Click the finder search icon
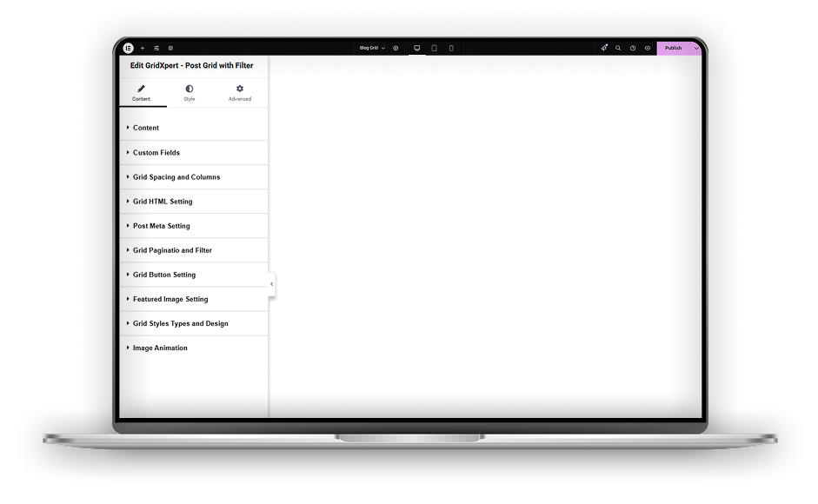The image size is (818, 504). coord(618,48)
